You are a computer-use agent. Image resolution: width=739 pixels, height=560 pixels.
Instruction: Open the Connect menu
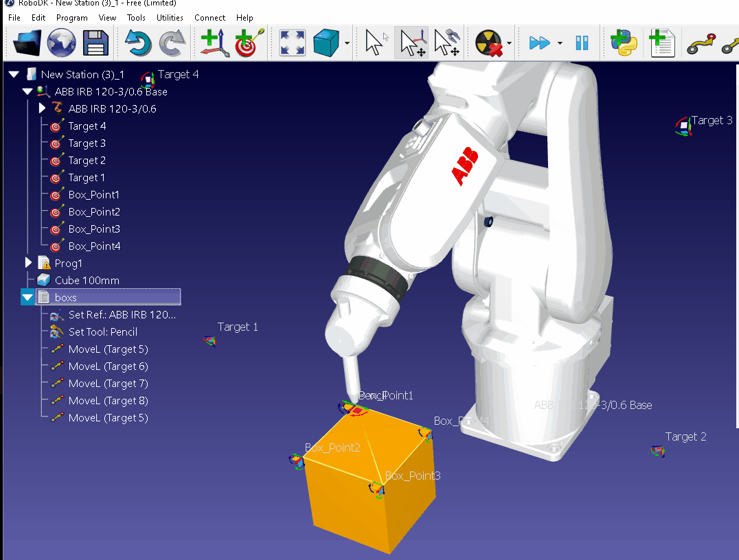tap(209, 17)
